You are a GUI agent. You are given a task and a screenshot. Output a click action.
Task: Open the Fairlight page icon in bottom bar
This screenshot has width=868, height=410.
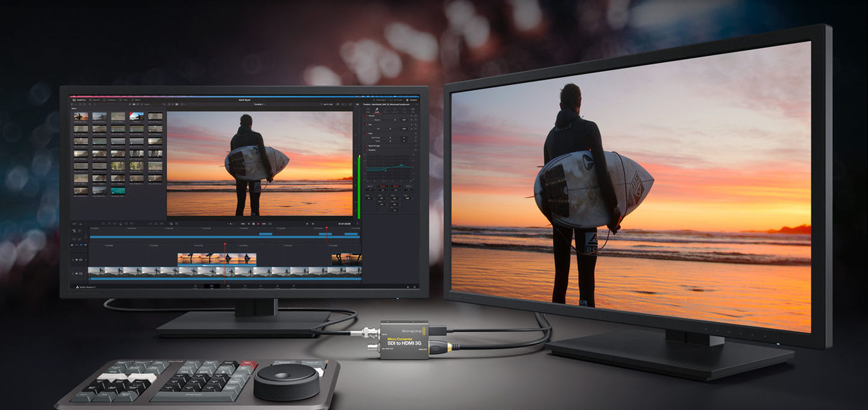coord(277,286)
